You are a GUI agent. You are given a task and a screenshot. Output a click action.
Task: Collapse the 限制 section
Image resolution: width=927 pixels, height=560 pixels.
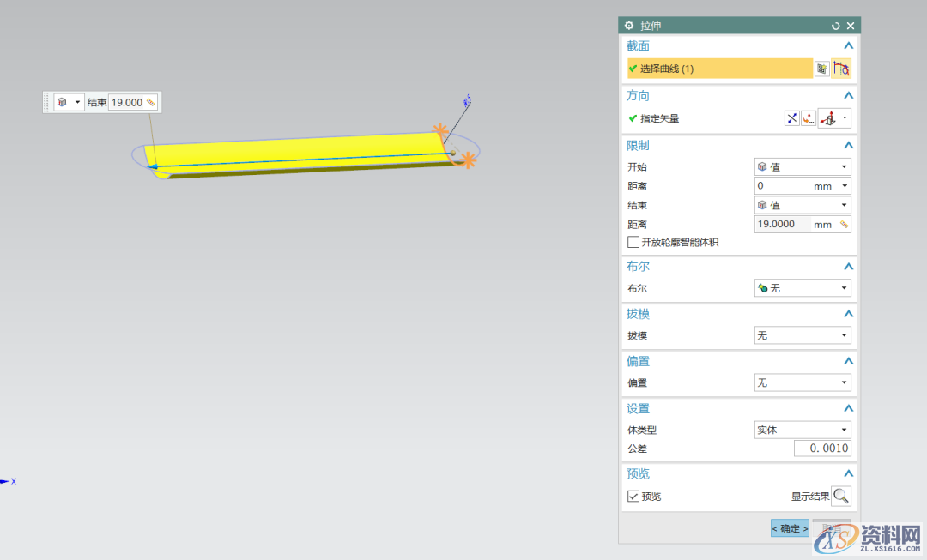click(848, 145)
